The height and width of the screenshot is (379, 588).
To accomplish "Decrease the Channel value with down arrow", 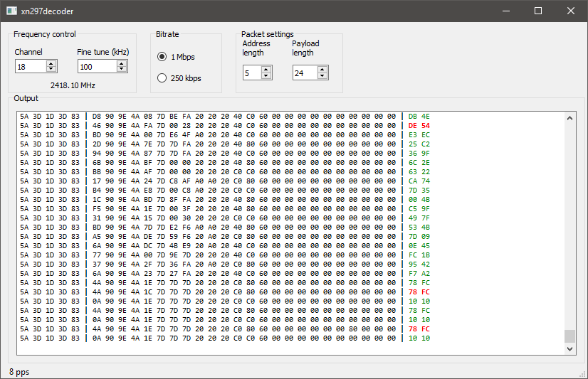I will point(51,69).
